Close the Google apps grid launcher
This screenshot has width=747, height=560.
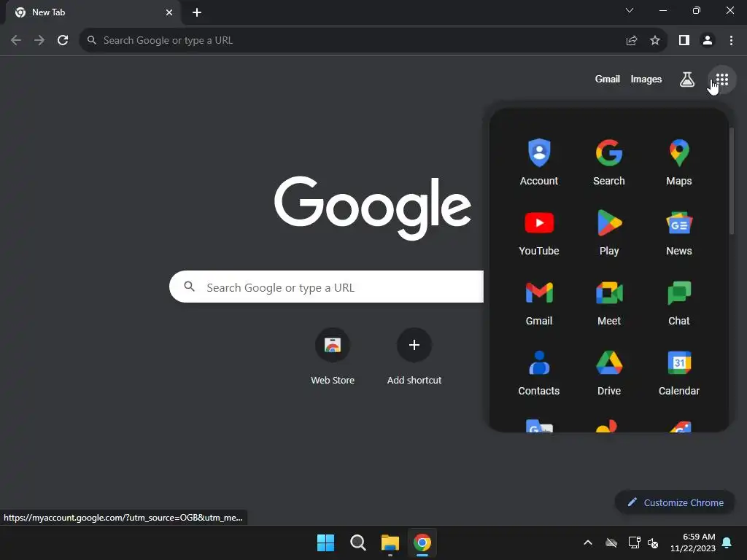click(x=721, y=79)
